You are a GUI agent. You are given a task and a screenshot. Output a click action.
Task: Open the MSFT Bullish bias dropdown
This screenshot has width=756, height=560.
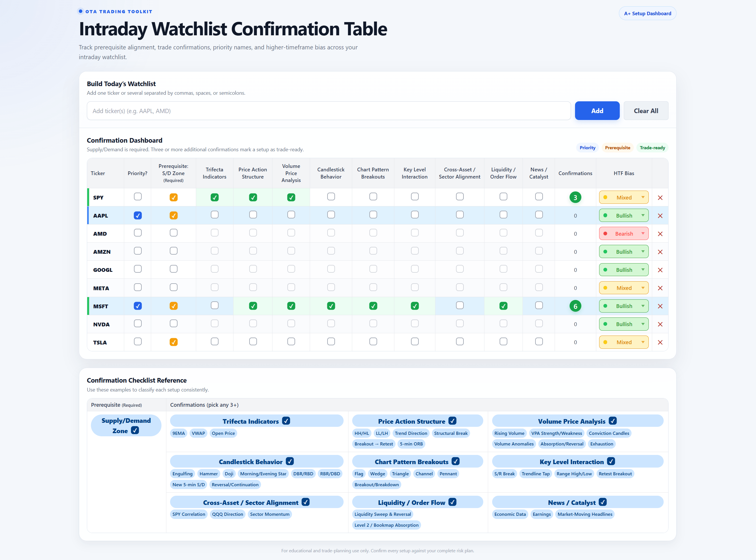click(623, 306)
